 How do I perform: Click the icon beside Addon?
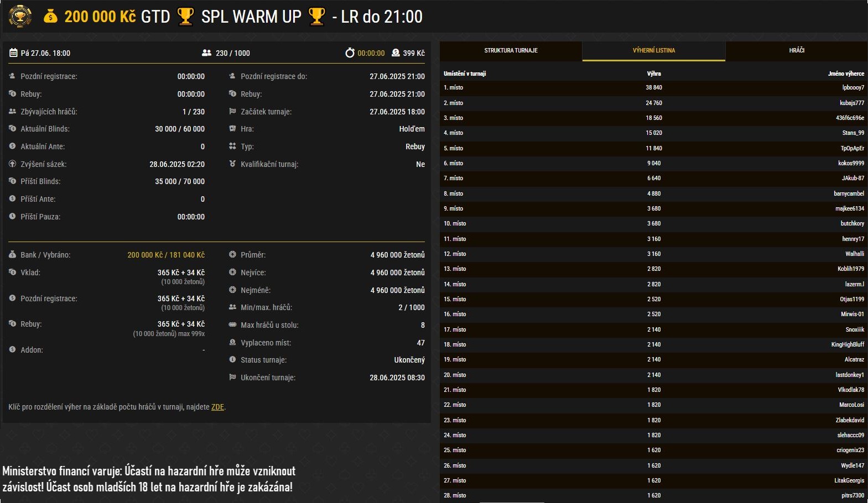[12, 350]
